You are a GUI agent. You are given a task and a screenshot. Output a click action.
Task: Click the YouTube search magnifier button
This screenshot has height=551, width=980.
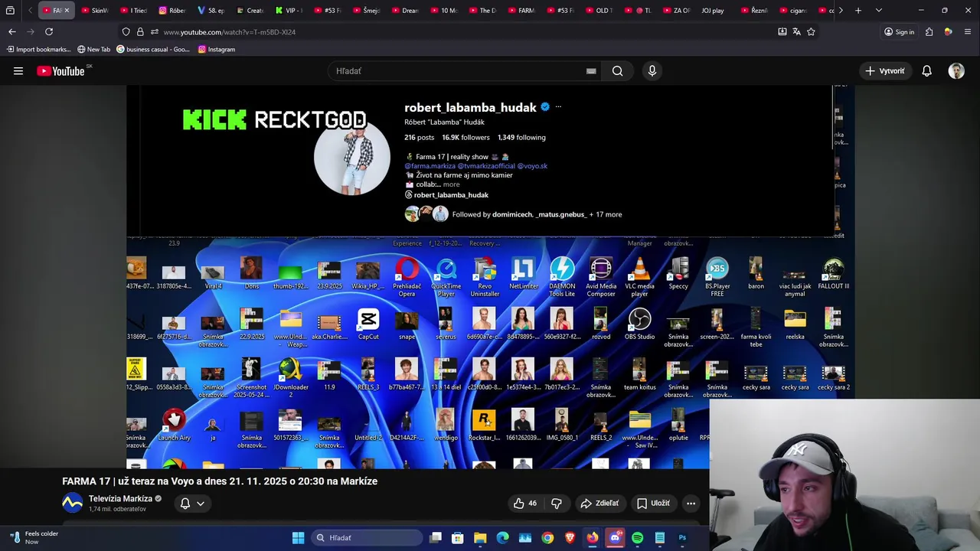point(617,71)
